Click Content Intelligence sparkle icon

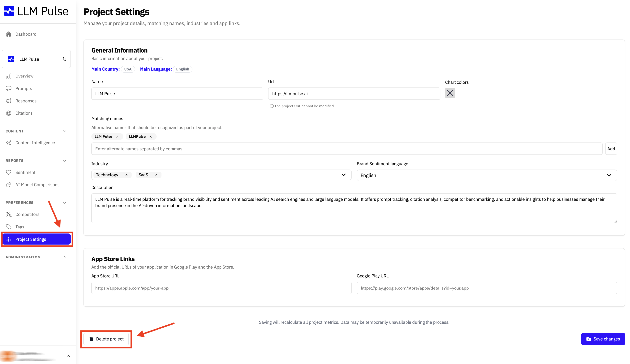9,143
